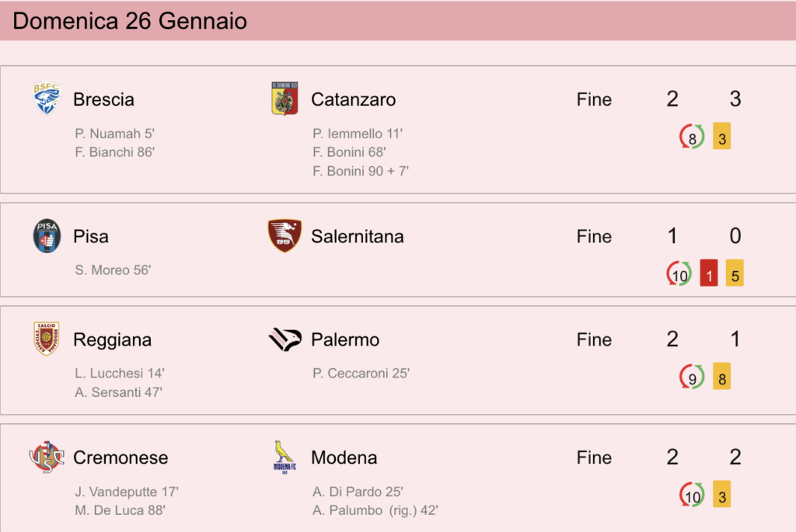Click the Cremonese club crest
Image resolution: width=796 pixels, height=532 pixels.
point(47,457)
